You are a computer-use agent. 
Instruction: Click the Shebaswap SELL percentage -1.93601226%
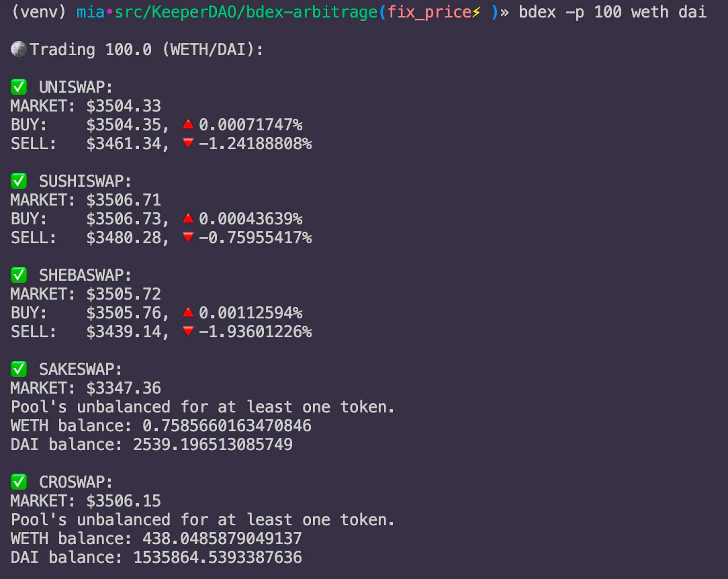tap(255, 332)
